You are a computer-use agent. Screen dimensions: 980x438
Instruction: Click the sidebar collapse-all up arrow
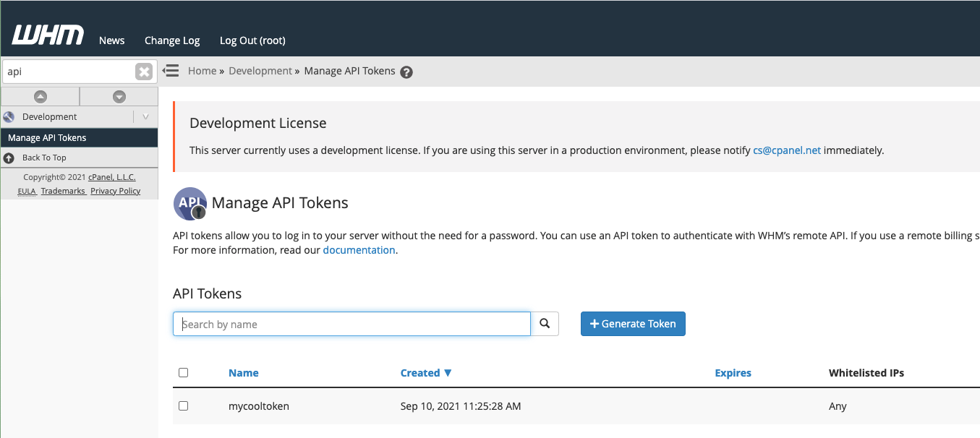41,96
